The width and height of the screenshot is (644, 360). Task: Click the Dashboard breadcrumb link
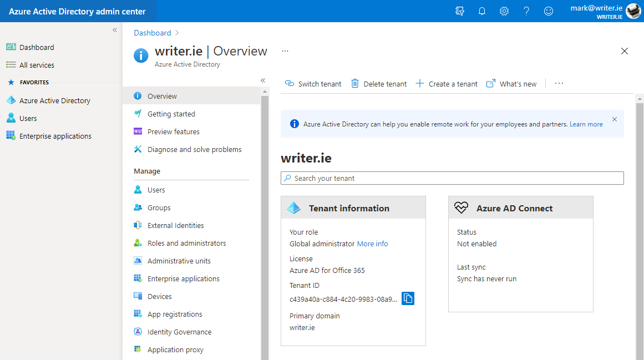(153, 33)
